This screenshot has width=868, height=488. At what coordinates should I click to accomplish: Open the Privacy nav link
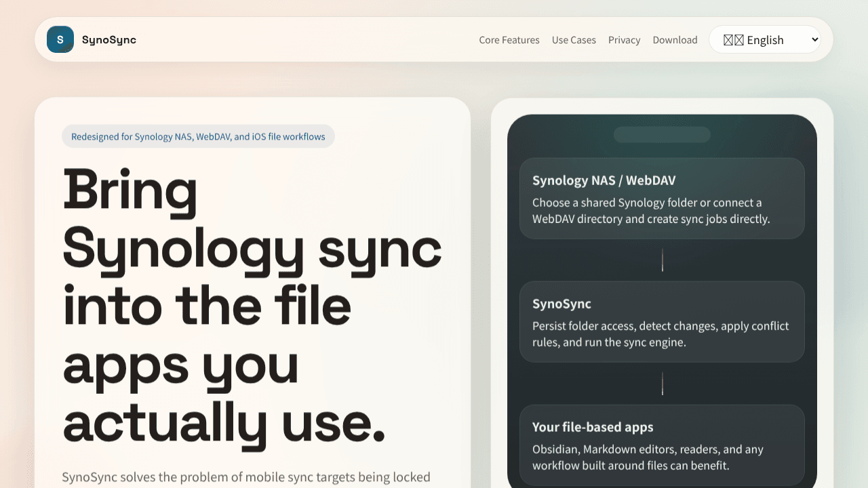[624, 40]
